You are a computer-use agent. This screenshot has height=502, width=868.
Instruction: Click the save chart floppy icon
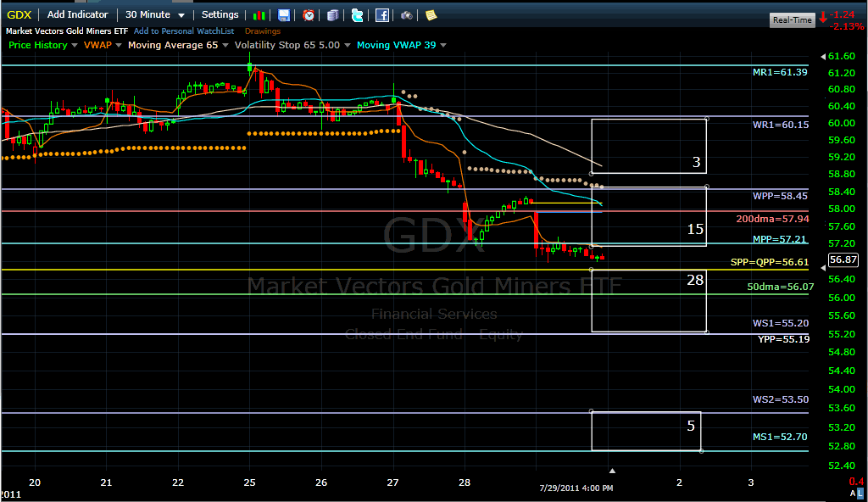(283, 15)
